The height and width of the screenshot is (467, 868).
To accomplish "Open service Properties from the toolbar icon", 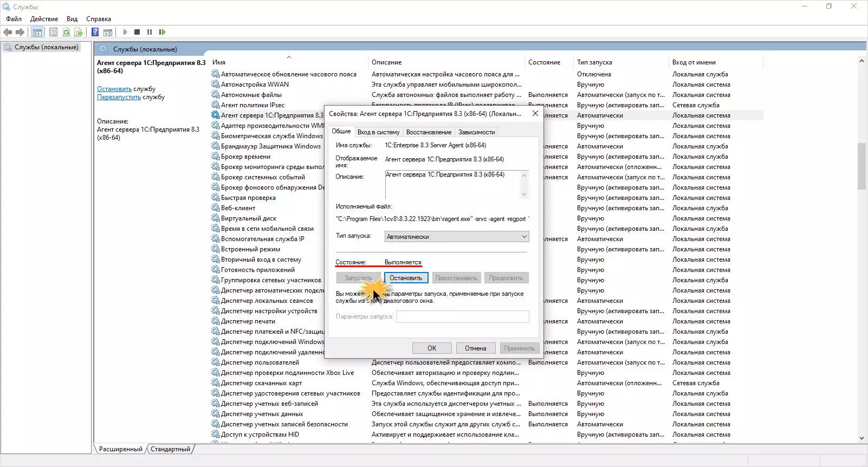I will [53, 32].
